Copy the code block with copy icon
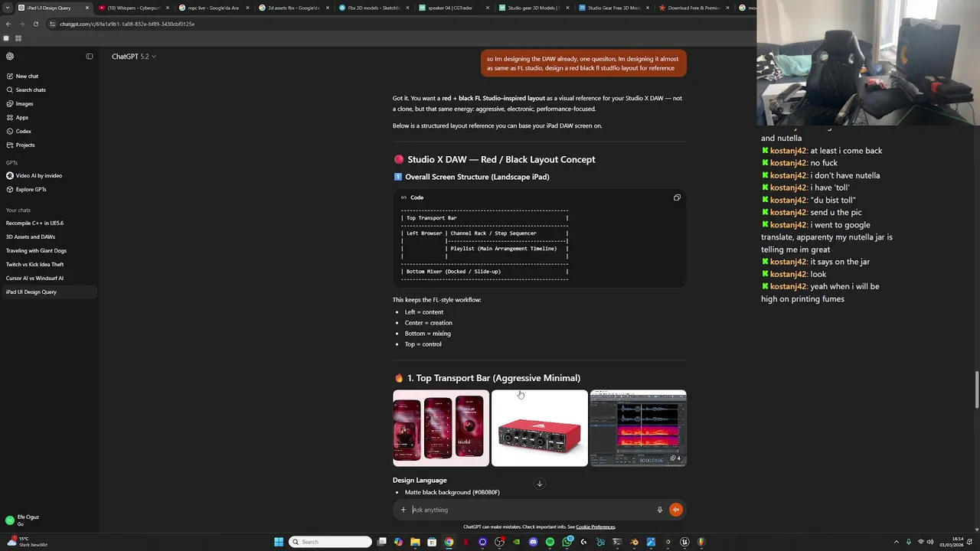 (677, 197)
